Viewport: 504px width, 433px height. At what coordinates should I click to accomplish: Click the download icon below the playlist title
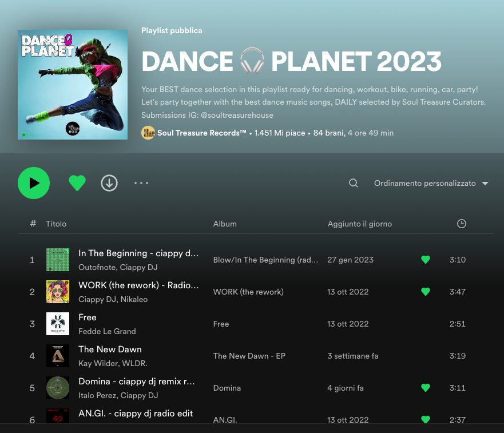tap(109, 183)
